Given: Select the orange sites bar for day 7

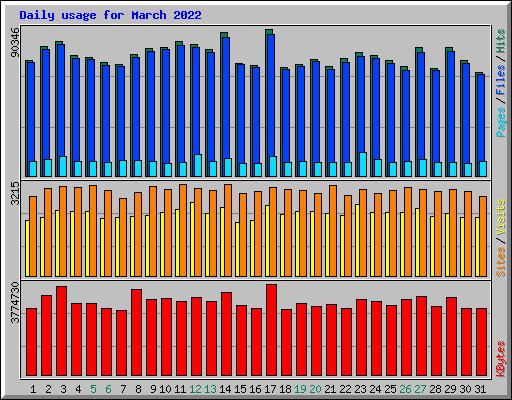Looking at the screenshot, I should pos(123,237).
